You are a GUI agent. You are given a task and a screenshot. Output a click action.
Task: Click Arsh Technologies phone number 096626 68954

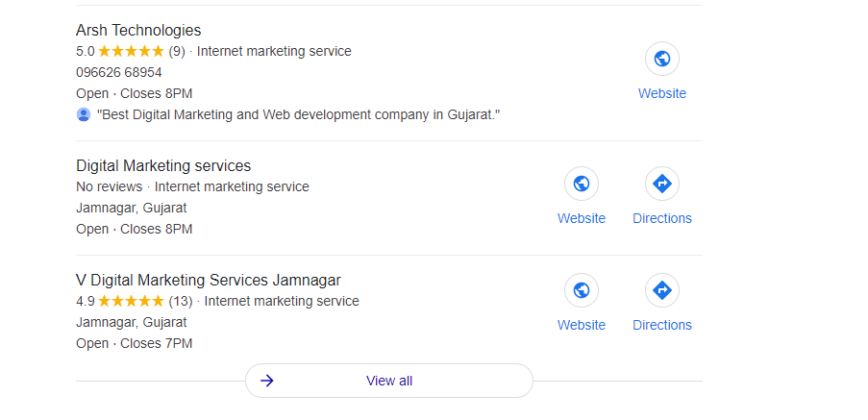tap(119, 72)
